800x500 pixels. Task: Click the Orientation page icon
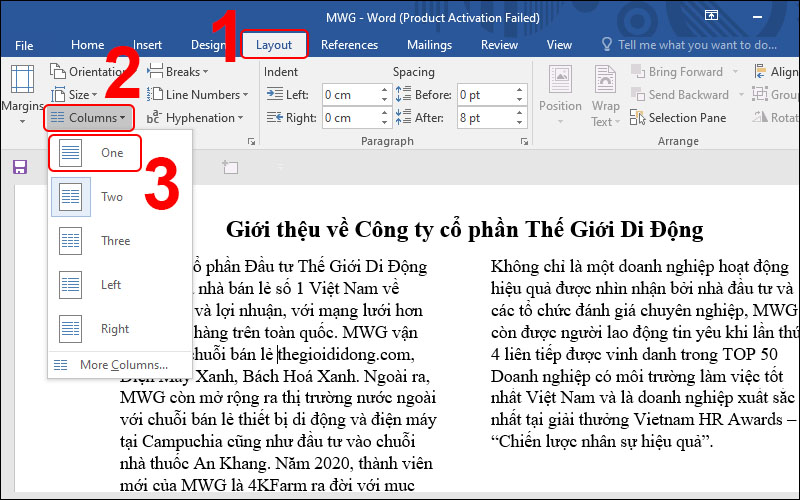pos(58,71)
